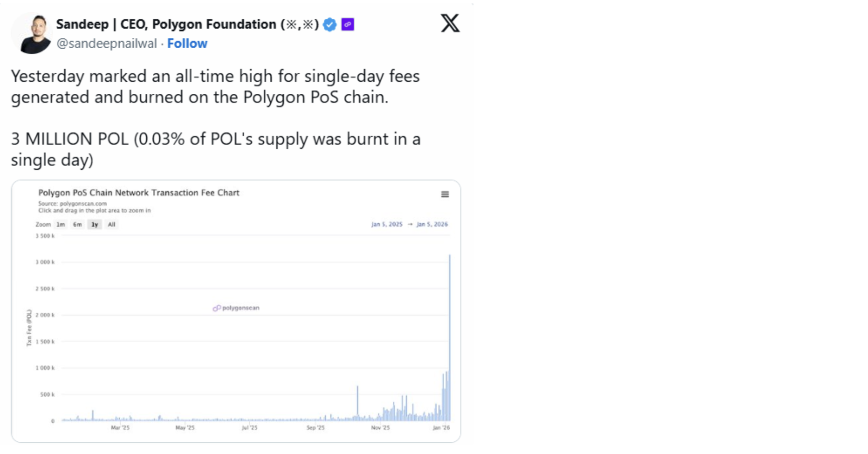Follow the @sandeepnailwal account
The image size is (868, 454).
pos(187,43)
